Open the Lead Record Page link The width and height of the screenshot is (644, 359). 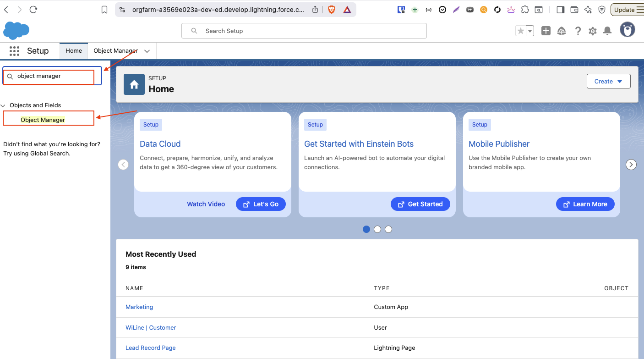click(x=151, y=348)
